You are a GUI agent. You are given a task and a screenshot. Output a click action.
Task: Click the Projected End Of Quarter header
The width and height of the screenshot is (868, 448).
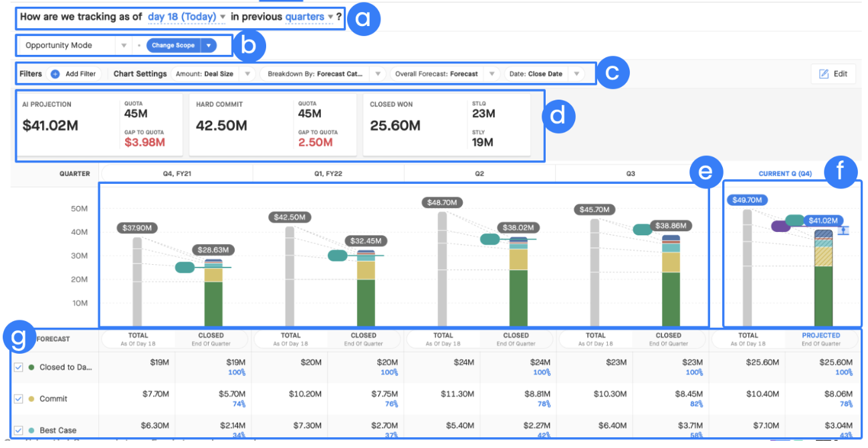click(x=821, y=339)
